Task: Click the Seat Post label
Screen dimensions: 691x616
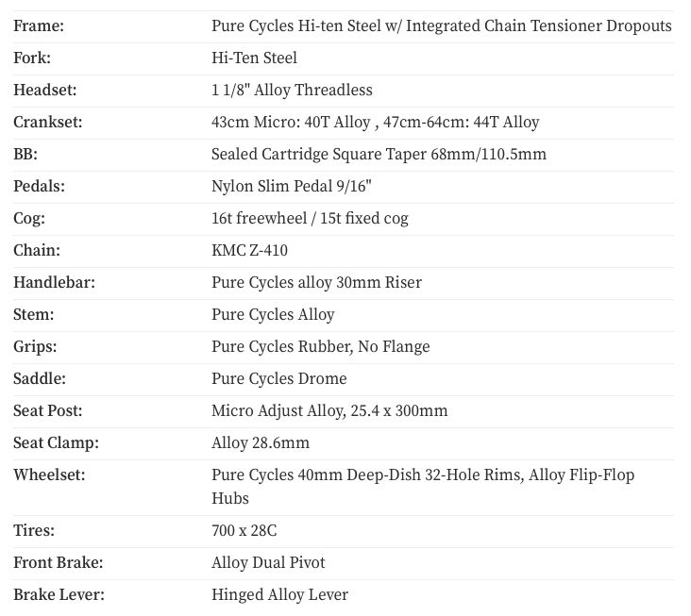Action: click(x=48, y=410)
